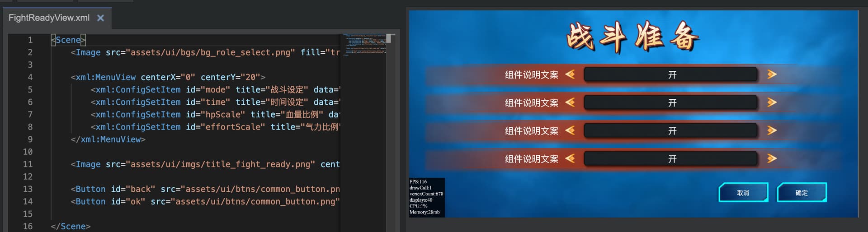
Task: Hit the left arrow in the third setting row
Action: point(570,130)
